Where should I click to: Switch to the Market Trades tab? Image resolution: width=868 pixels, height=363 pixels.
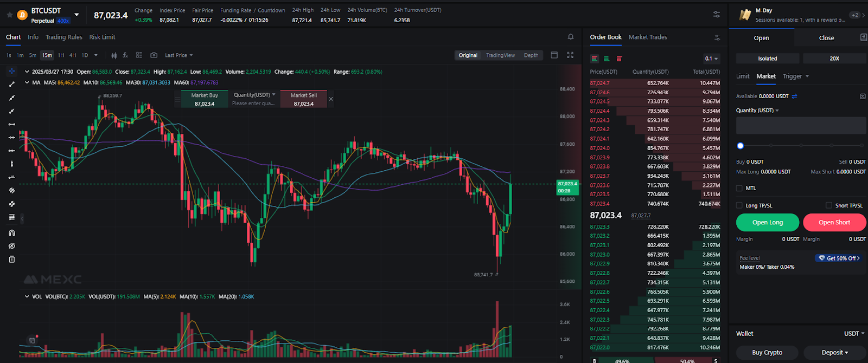pos(648,37)
